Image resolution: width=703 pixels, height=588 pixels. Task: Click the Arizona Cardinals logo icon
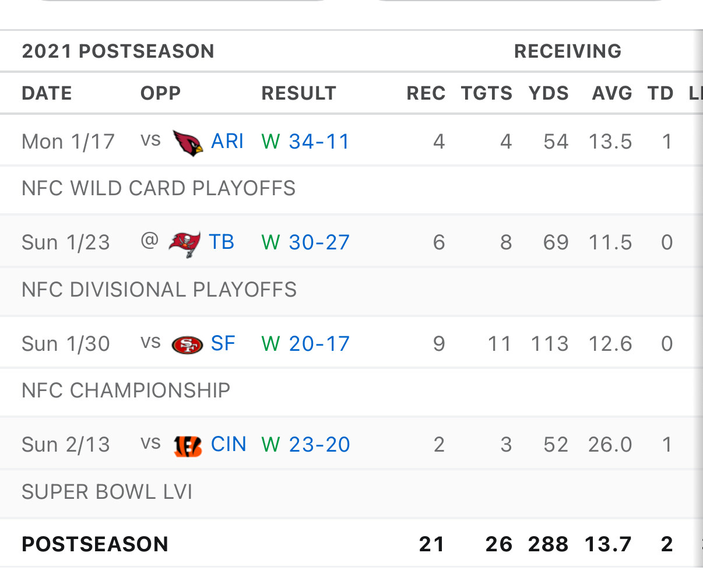click(188, 142)
